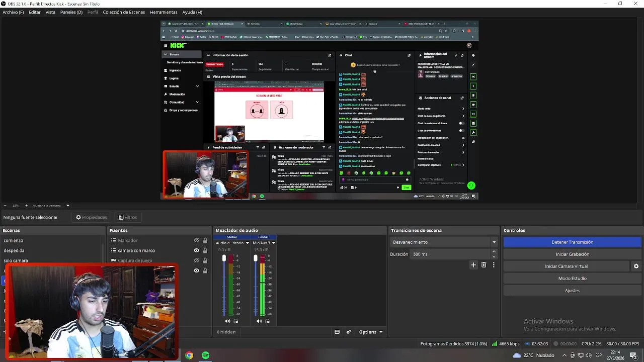Open the Colección de Escenas menu
Screen dimensions: 644x362
pyautogui.click(x=124, y=12)
